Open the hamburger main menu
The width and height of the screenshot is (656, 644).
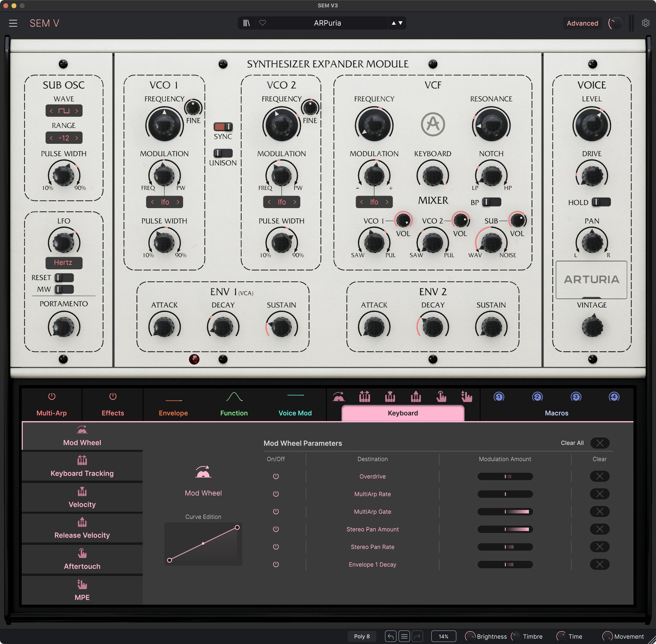pos(13,23)
